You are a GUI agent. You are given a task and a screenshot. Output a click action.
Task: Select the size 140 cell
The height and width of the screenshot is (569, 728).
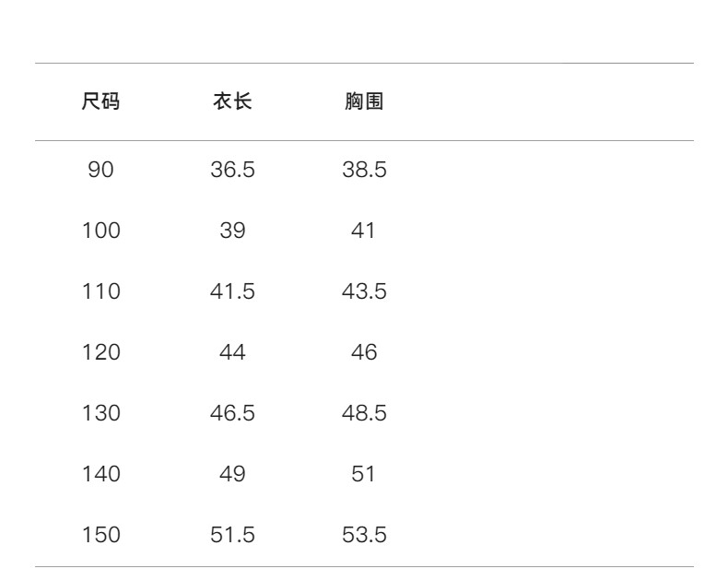[x=101, y=475]
